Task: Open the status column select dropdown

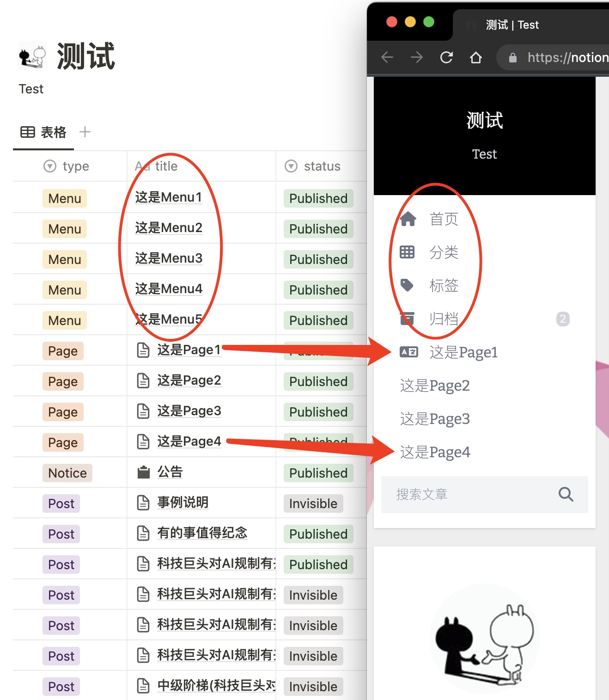Action: (291, 166)
